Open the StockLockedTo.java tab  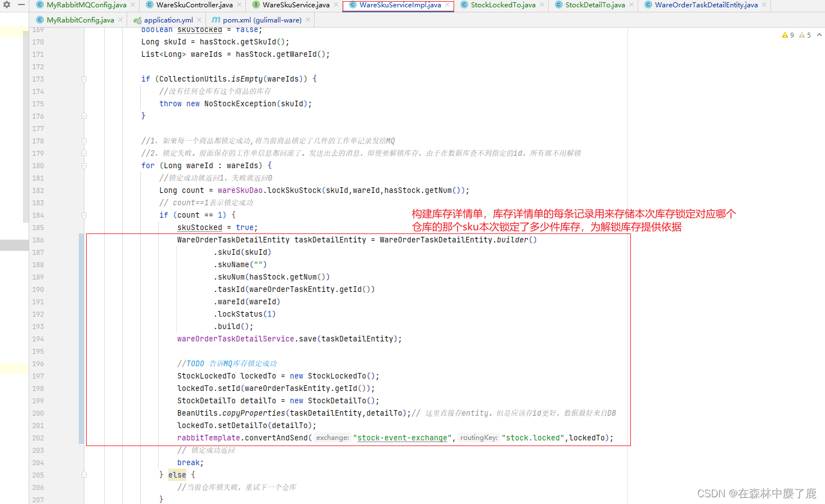coord(503,5)
